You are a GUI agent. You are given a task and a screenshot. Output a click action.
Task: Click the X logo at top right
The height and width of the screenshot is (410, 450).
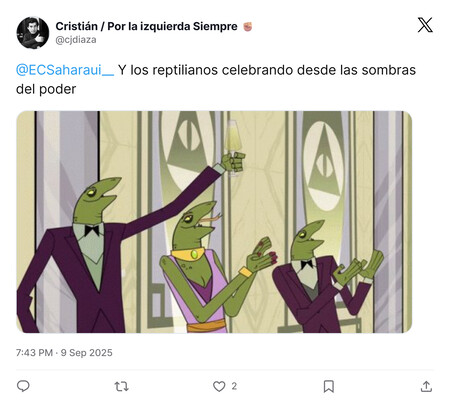(425, 25)
